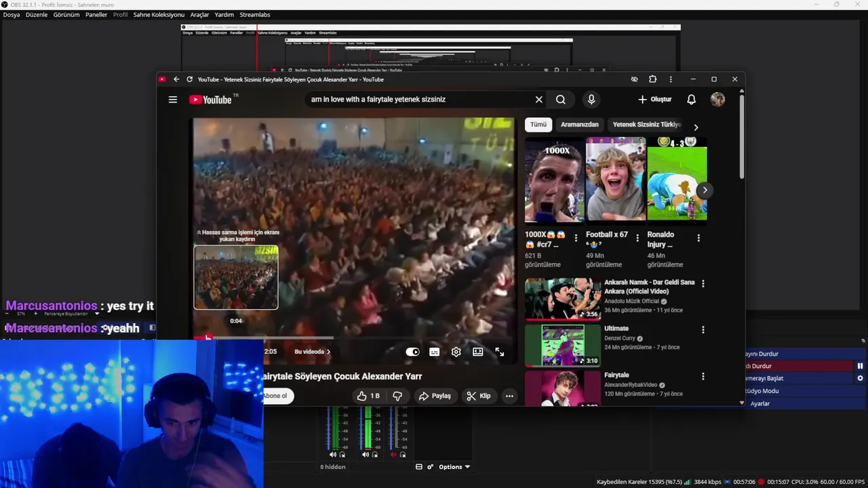The height and width of the screenshot is (488, 868).
Task: Open the Görünüm menu in OBS
Action: [x=66, y=15]
